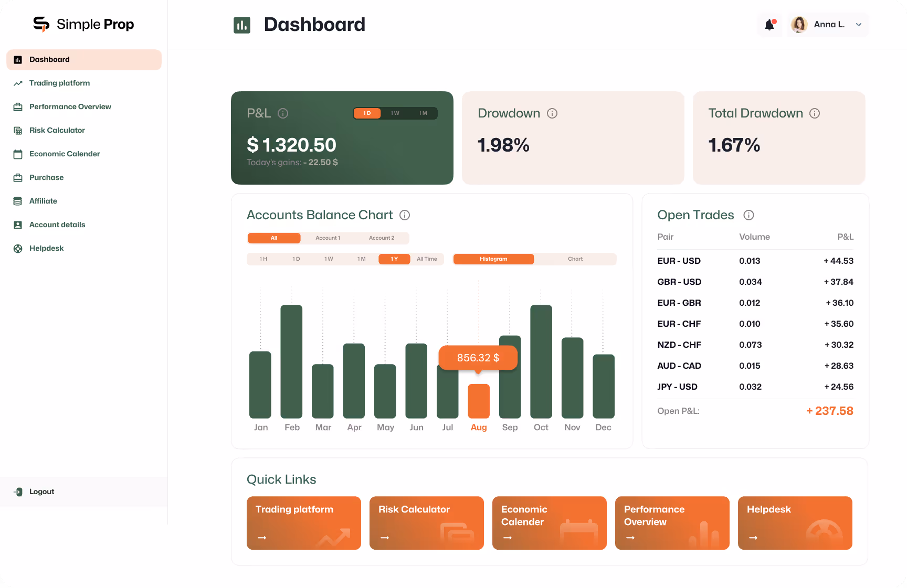Open Helpdesk from Quick Links
The image size is (907, 588).
point(795,523)
